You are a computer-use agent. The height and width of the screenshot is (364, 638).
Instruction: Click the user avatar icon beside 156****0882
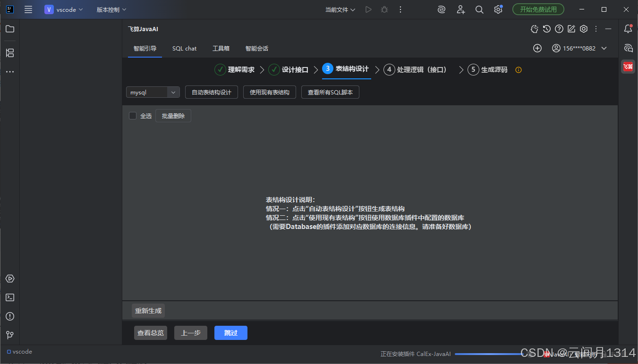pos(556,48)
